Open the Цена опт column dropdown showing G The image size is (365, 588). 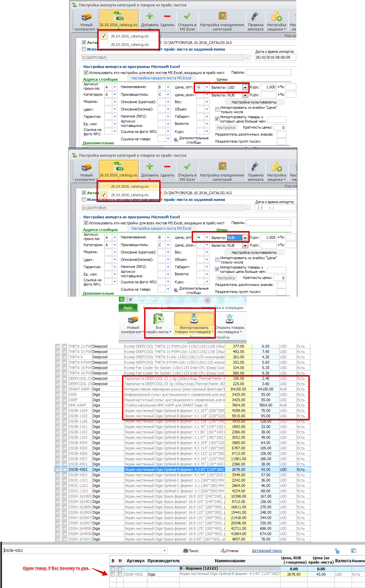tap(207, 87)
